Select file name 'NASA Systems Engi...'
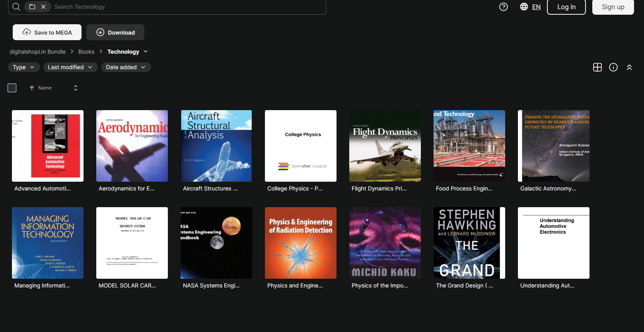The image size is (644, 332). tap(212, 285)
